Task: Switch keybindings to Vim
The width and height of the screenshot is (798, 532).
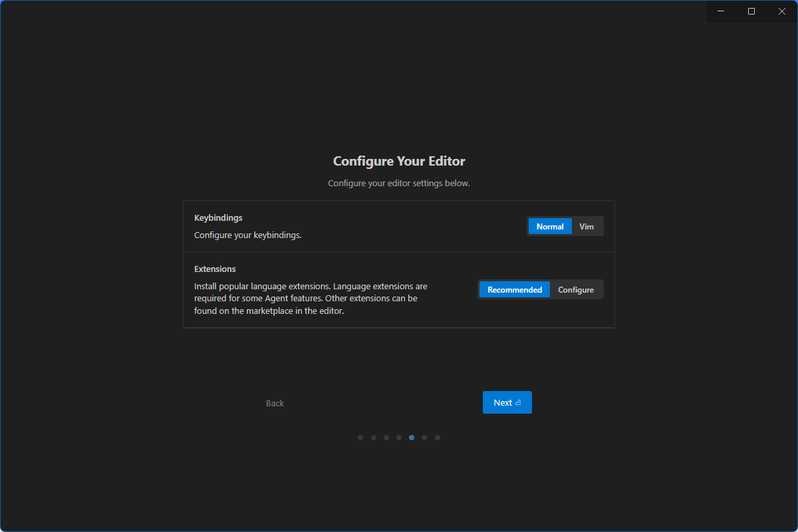Action: 587,227
